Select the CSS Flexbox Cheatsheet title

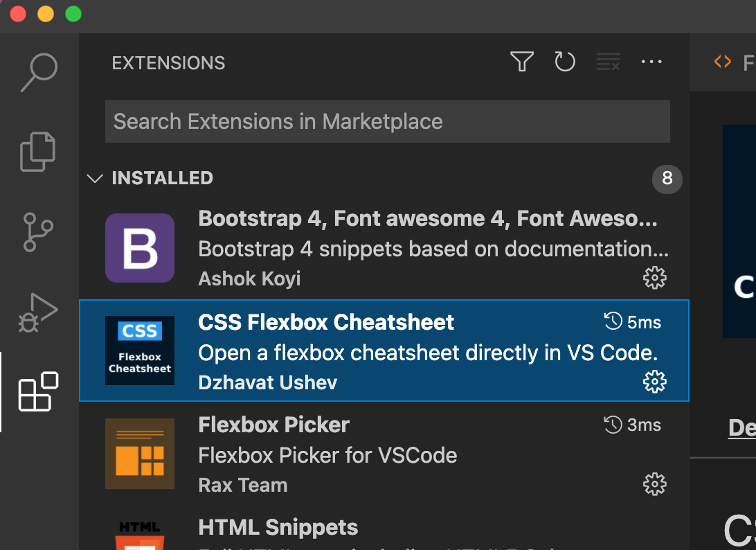pyautogui.click(x=326, y=322)
